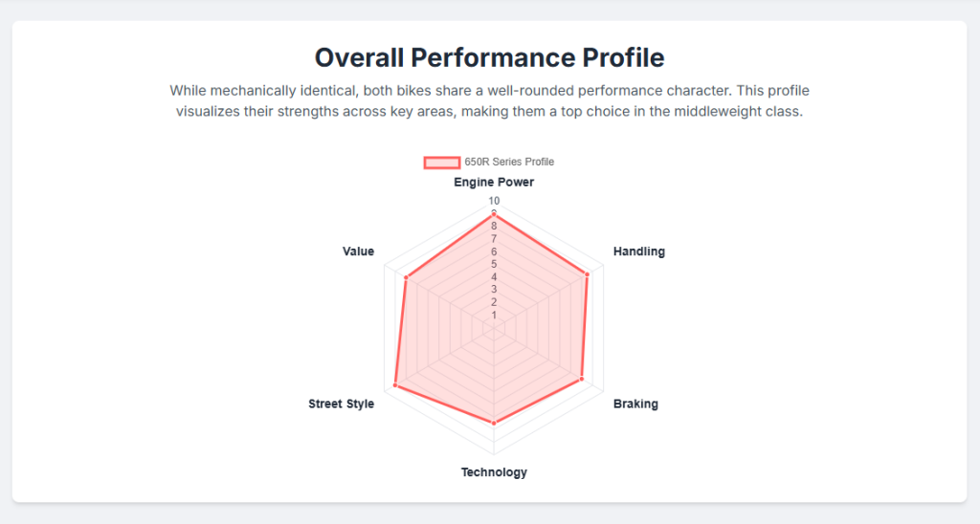
Task: Click the Engine Power data point
Action: click(494, 214)
